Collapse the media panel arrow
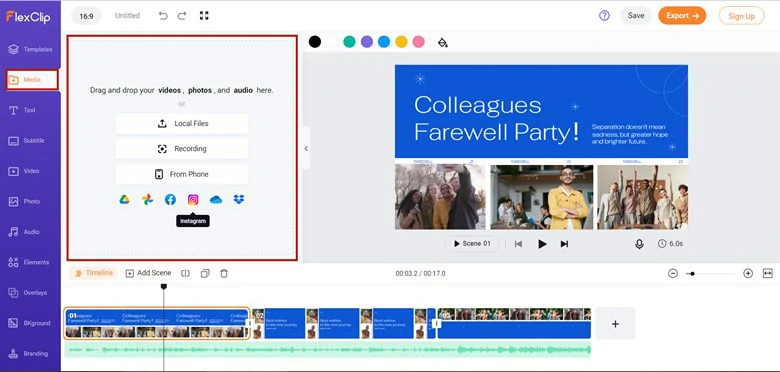This screenshot has width=780, height=372. 306,148
